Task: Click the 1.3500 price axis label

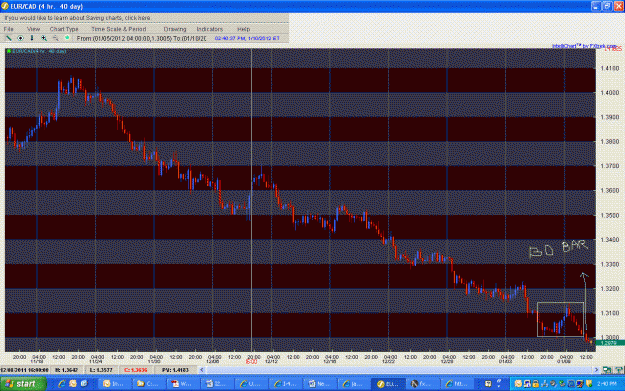Action: [610, 215]
